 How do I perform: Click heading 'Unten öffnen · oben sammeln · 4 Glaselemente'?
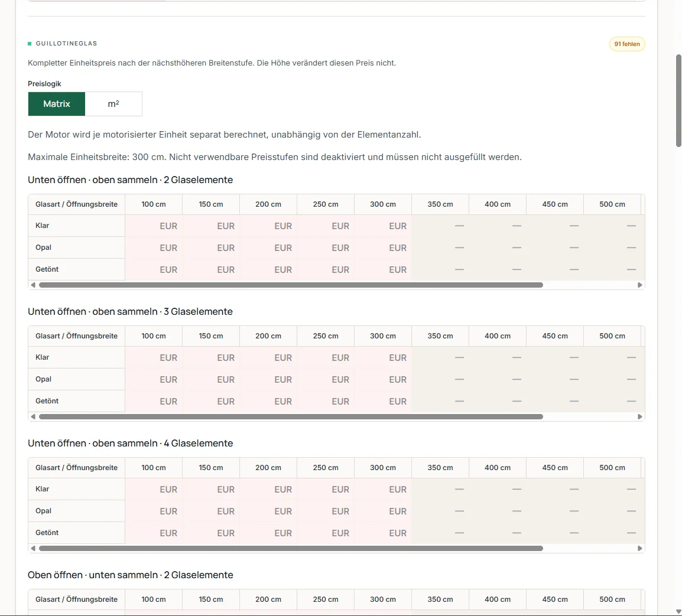(131, 444)
